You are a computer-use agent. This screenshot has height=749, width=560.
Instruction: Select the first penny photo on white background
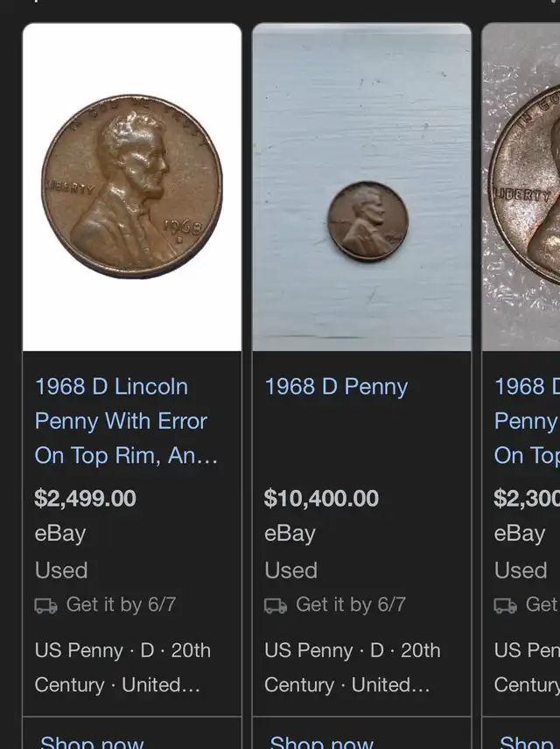132,186
